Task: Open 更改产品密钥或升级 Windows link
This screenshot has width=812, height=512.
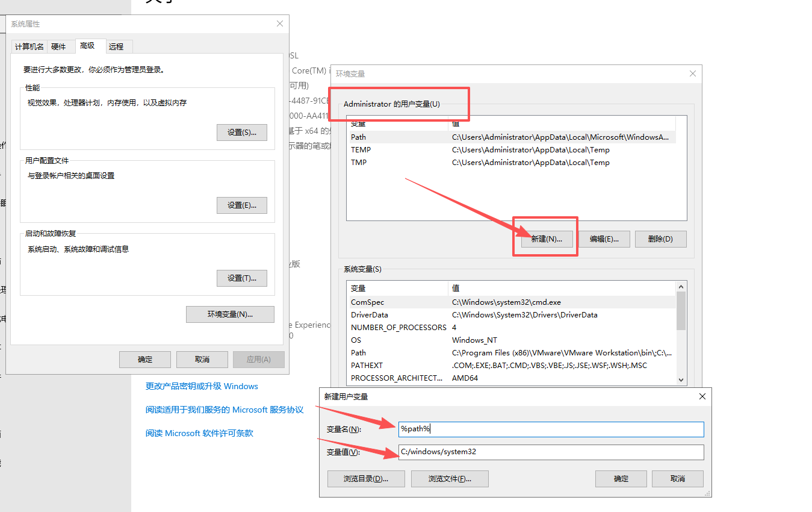Action: (202, 387)
